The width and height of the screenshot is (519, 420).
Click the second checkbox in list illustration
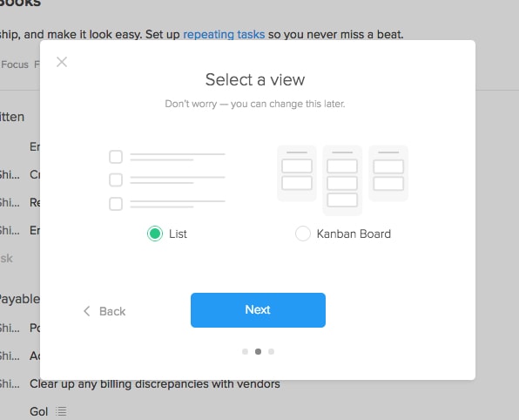[x=116, y=180]
